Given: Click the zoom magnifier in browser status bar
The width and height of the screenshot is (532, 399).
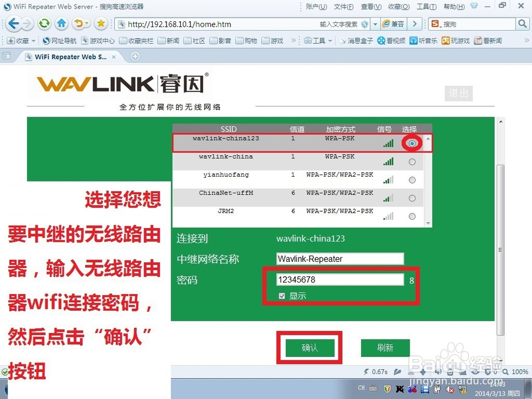Looking at the screenshot, I should click(506, 372).
